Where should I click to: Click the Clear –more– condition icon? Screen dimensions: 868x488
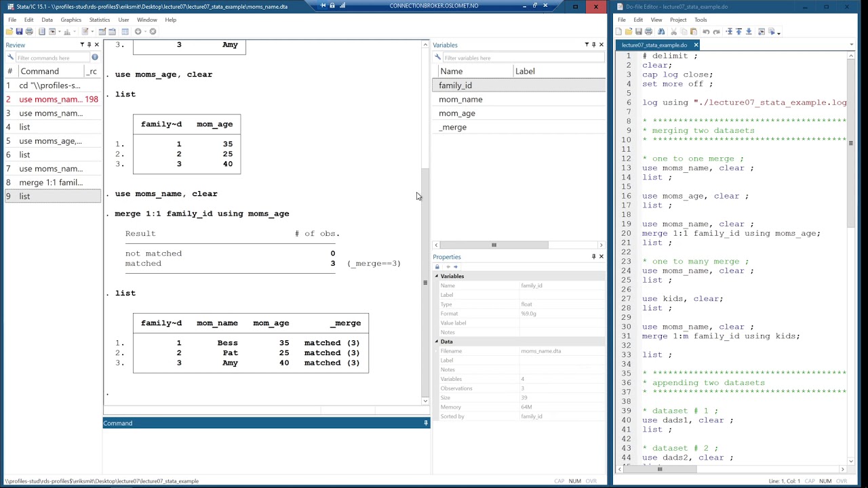point(138,31)
